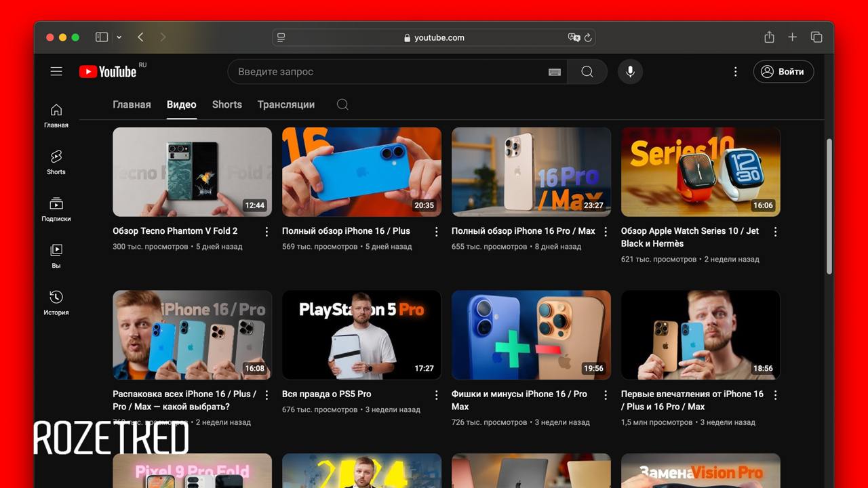Click the magnifier search submit button

[x=587, y=72]
